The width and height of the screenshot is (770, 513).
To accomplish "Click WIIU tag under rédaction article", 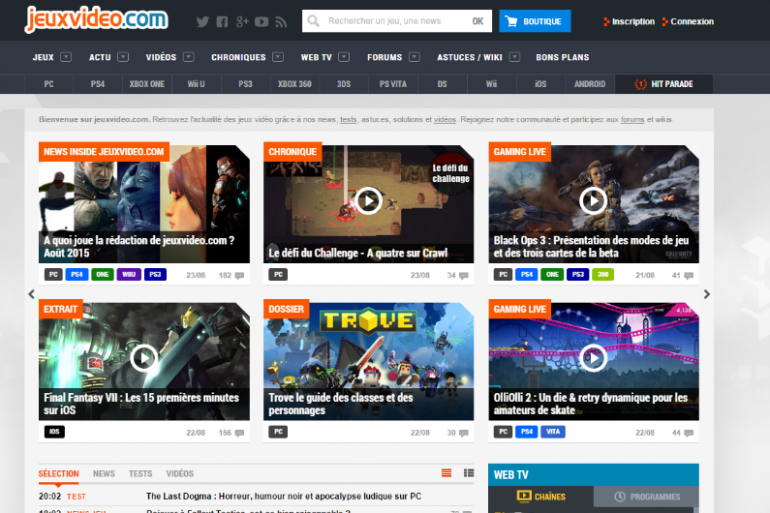I will coord(129,274).
